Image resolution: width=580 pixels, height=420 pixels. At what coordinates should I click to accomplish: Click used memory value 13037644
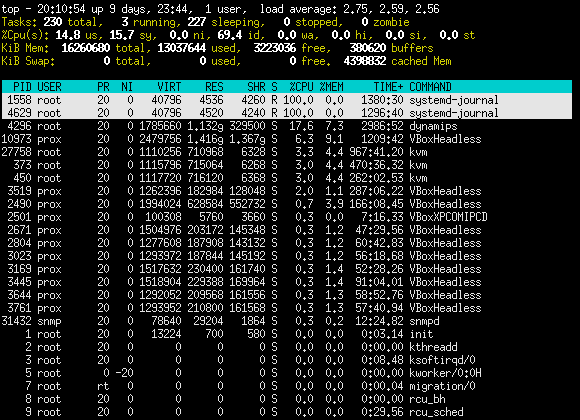click(x=181, y=48)
